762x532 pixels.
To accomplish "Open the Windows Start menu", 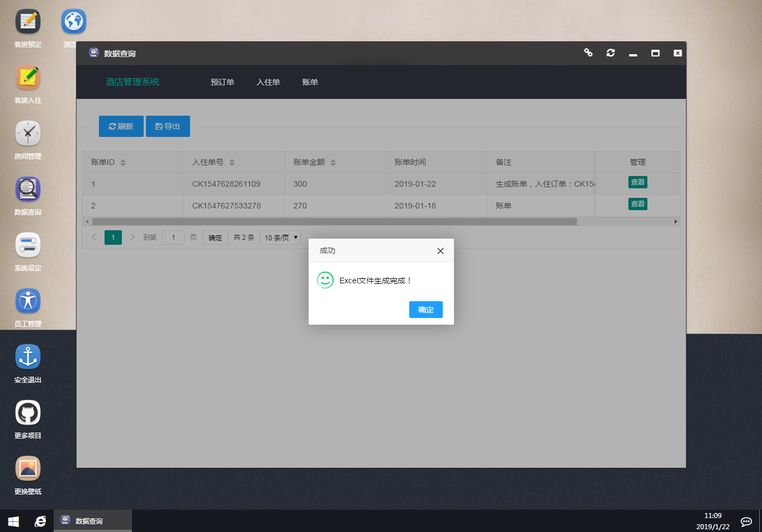I will (x=13, y=521).
